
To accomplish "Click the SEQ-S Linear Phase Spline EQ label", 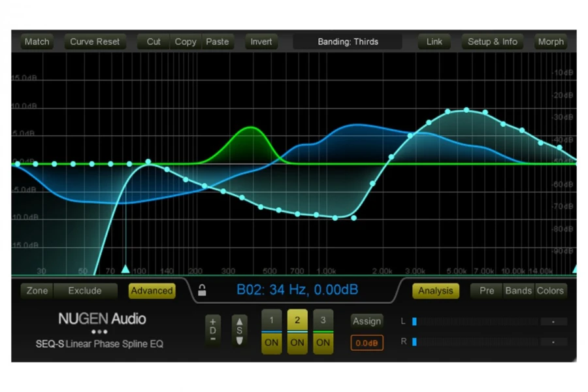I will coord(99,344).
